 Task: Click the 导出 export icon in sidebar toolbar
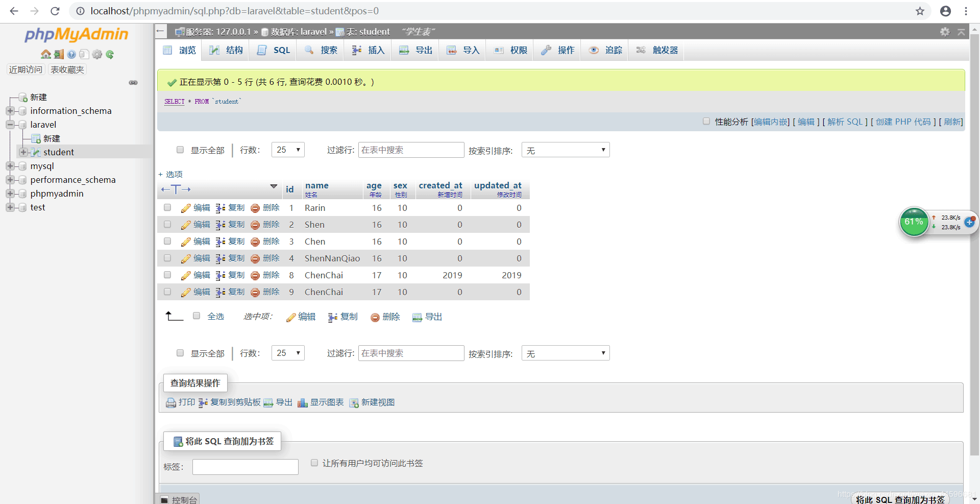[59, 54]
